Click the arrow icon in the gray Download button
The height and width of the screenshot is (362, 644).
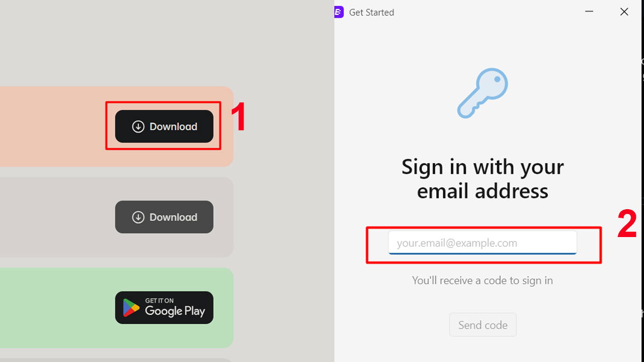(x=138, y=217)
